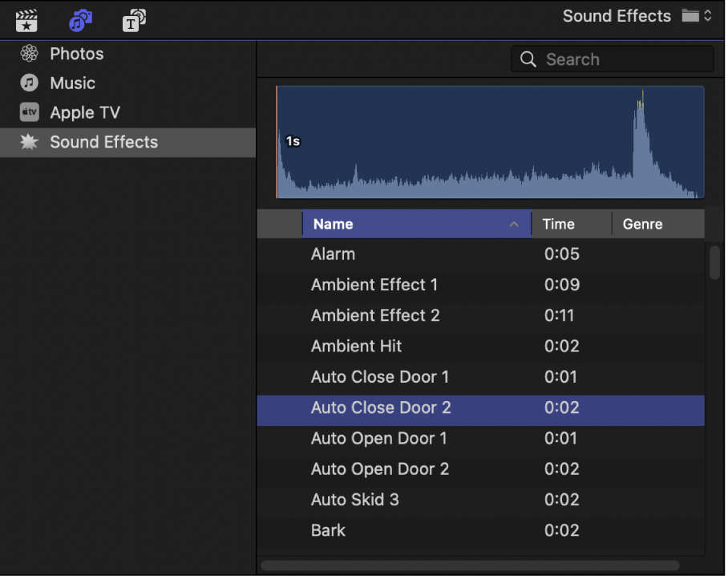The image size is (728, 576).
Task: Click the Music note icon in the sidebar
Action: pos(30,83)
